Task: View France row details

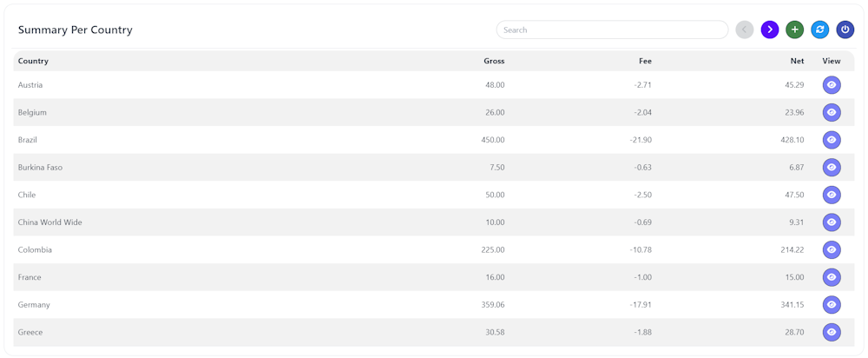Action: point(832,277)
